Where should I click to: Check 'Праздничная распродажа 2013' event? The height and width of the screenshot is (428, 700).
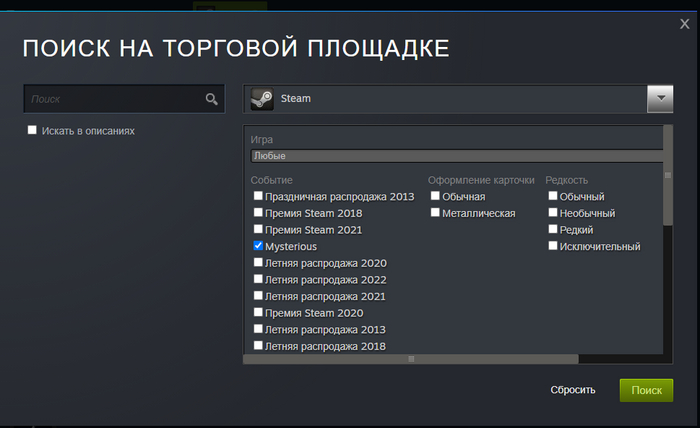tap(258, 195)
